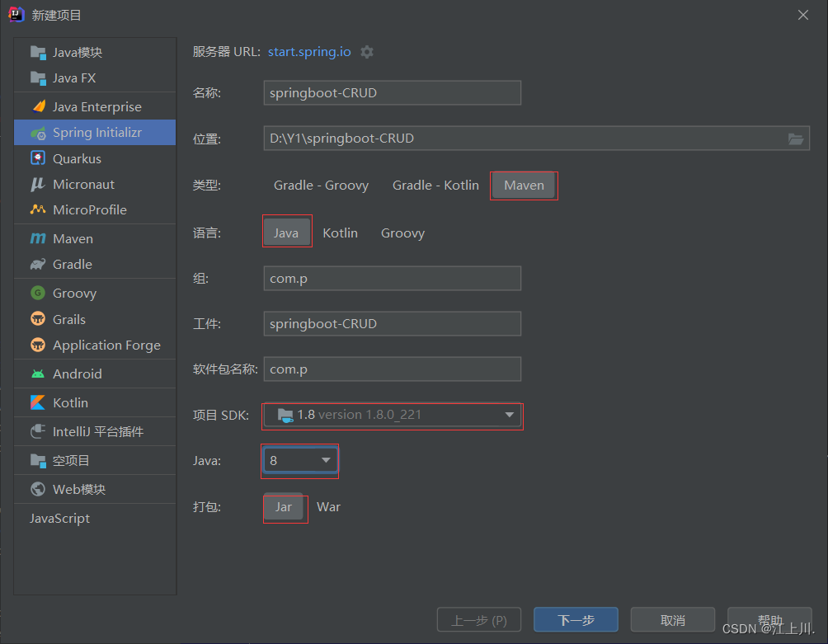The width and height of the screenshot is (828, 644).
Task: Click the SDK folder icon in combo box
Action: pyautogui.click(x=285, y=416)
